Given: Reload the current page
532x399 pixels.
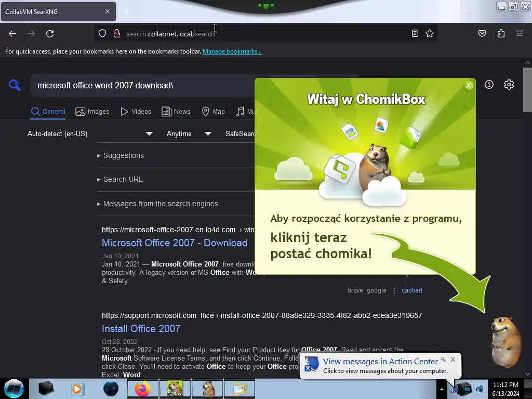Looking at the screenshot, I should click(x=50, y=34).
